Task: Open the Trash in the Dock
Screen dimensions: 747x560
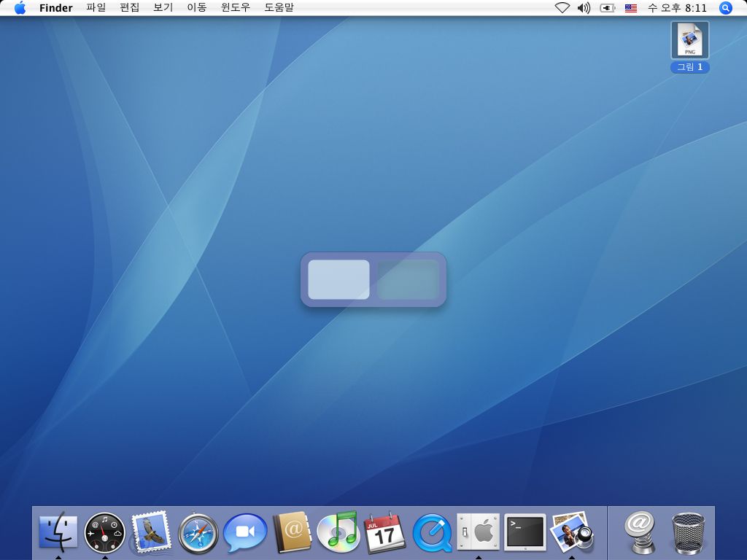Action: click(688, 532)
